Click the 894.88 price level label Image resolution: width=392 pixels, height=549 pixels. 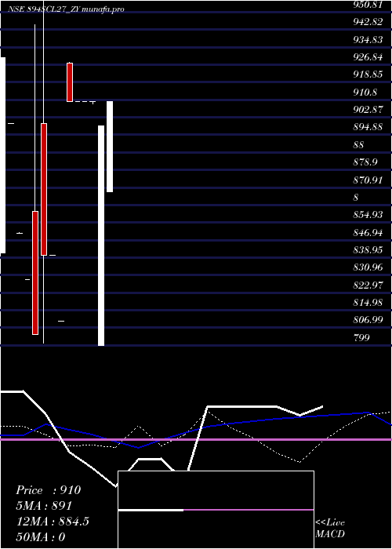[x=368, y=127]
